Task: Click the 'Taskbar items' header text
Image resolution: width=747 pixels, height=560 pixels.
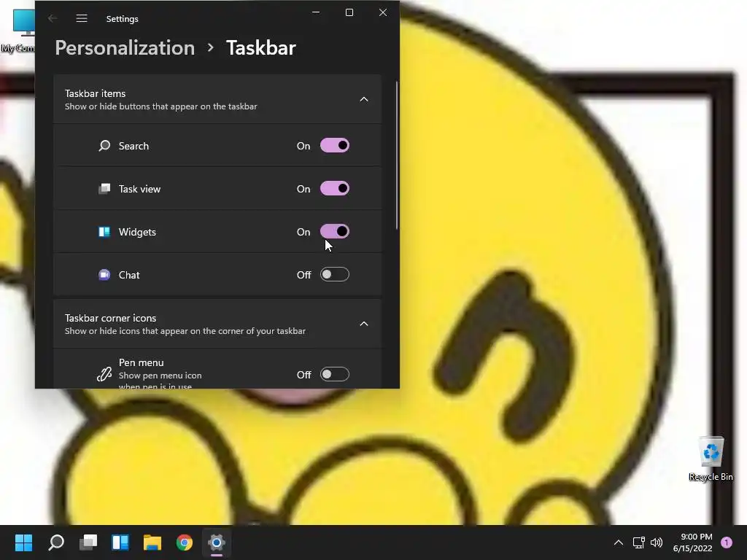Action: (96, 93)
